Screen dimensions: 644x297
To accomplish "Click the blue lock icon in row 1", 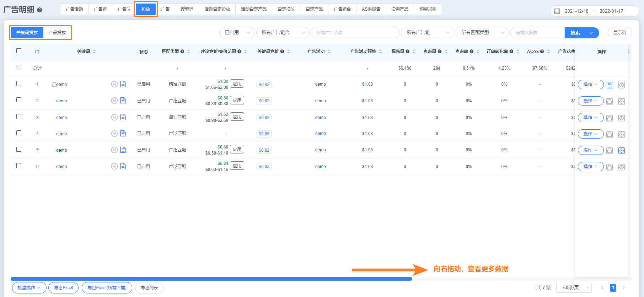I will 610,85.
